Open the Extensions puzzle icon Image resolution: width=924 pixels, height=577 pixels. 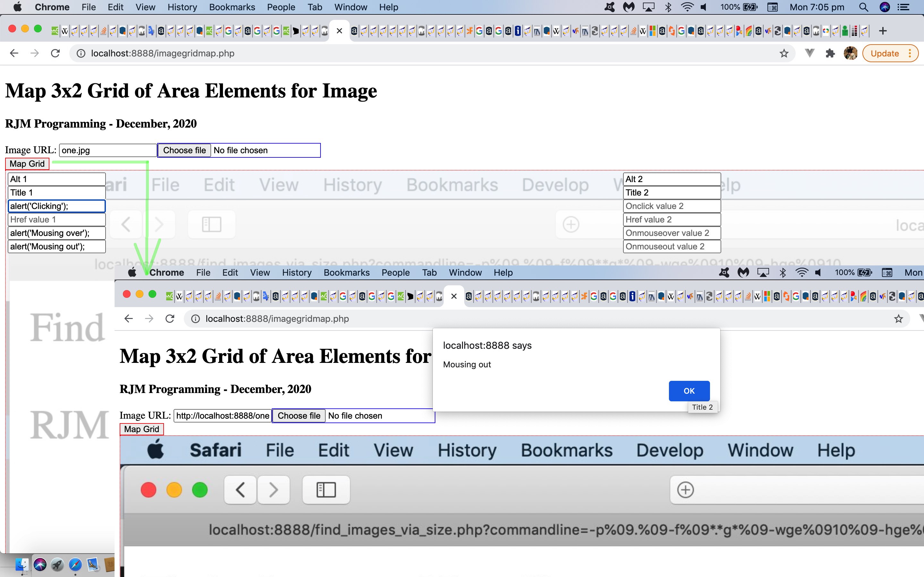(830, 54)
